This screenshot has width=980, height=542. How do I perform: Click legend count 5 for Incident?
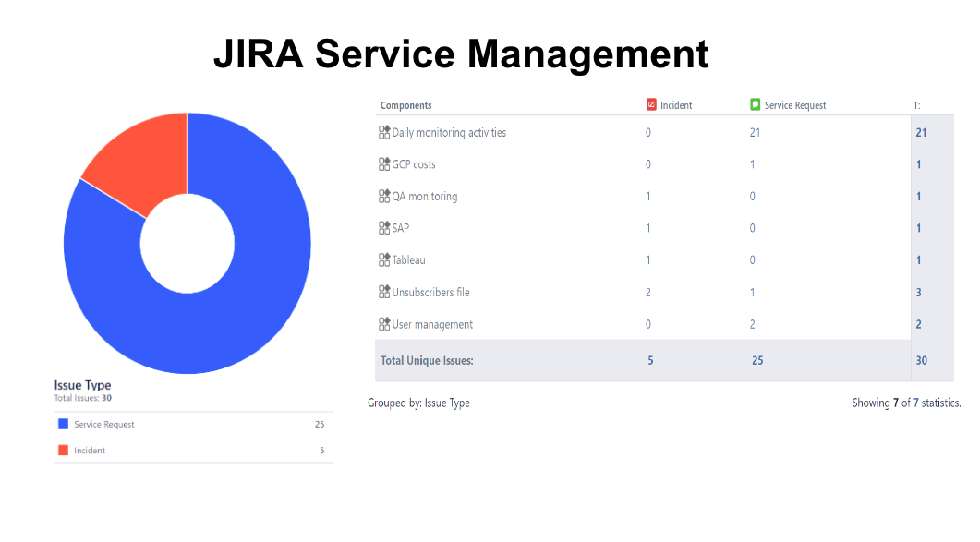tap(321, 450)
